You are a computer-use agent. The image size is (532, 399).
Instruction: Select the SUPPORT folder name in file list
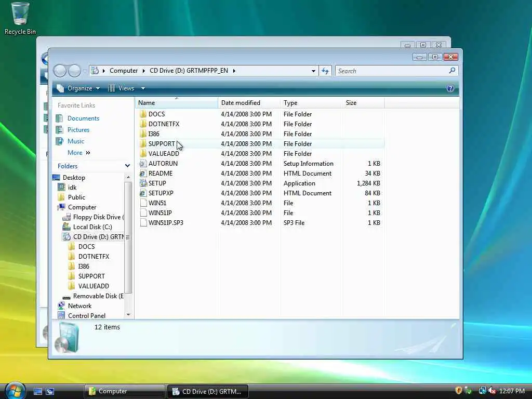162,143
